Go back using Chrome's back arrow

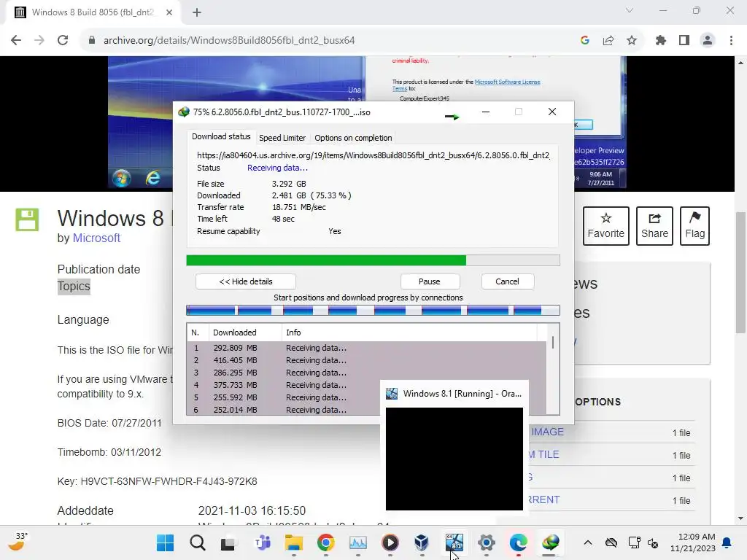[16, 41]
